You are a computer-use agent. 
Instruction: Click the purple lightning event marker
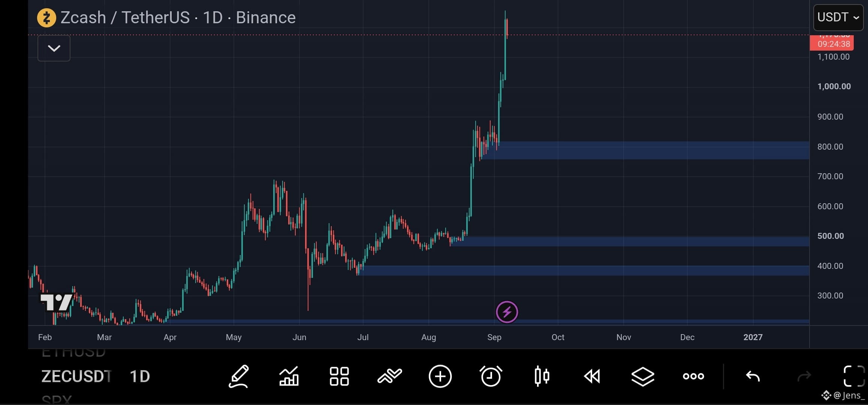507,312
